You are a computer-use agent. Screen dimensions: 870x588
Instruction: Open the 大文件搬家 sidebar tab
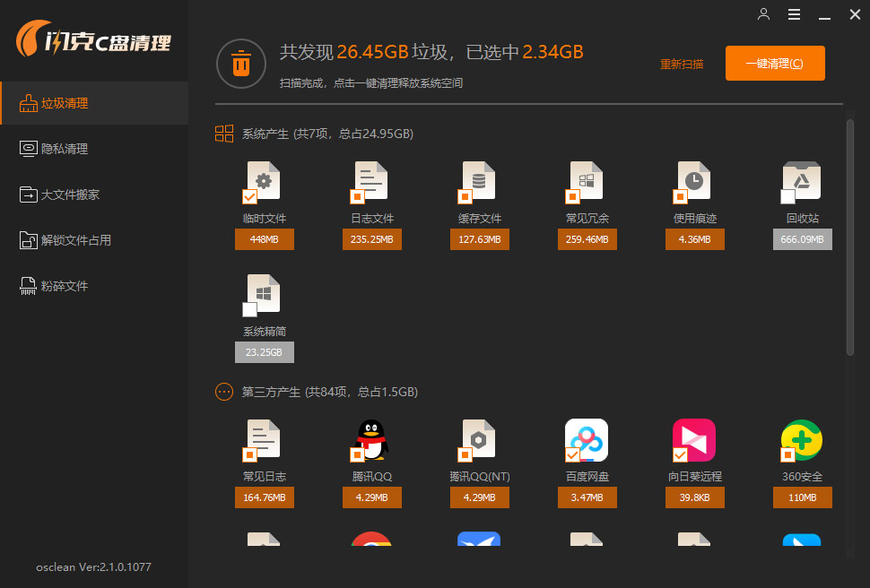[94, 195]
